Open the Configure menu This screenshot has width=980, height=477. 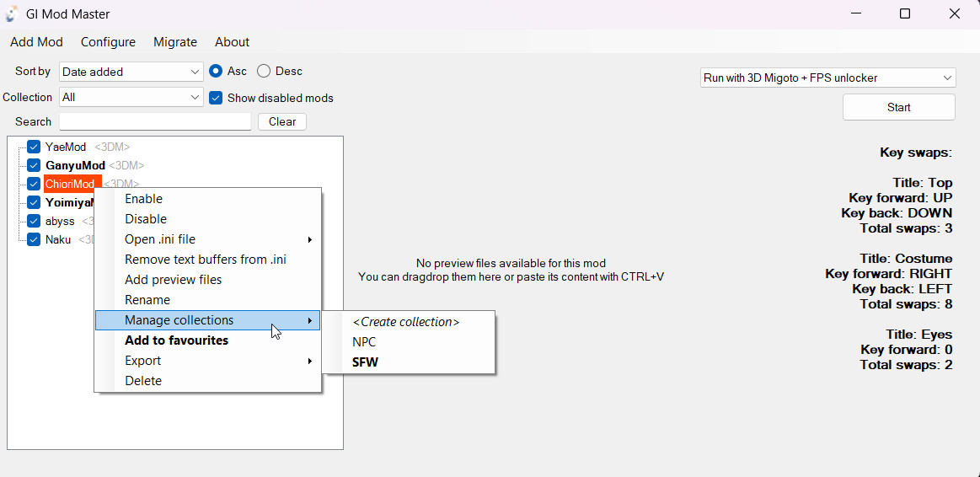(x=108, y=42)
